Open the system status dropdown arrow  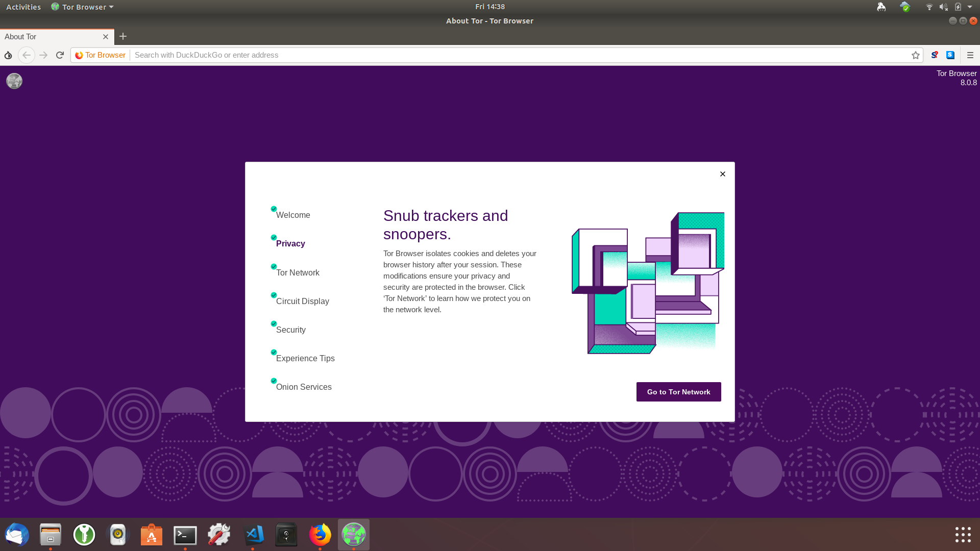[970, 7]
